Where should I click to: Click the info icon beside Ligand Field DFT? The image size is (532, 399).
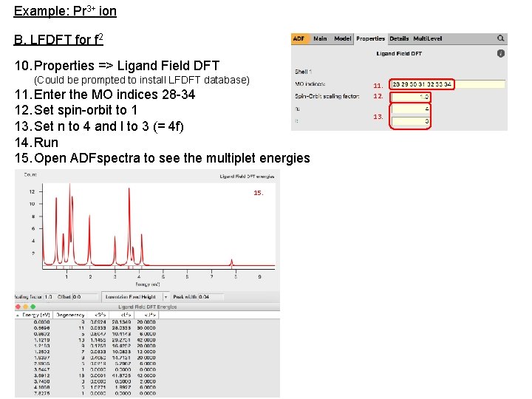pos(500,54)
